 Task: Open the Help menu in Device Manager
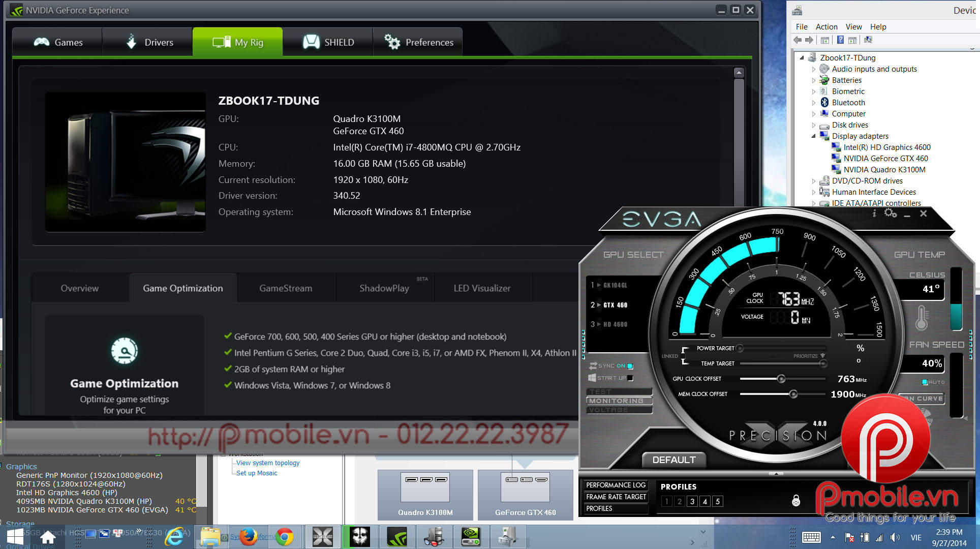(878, 27)
